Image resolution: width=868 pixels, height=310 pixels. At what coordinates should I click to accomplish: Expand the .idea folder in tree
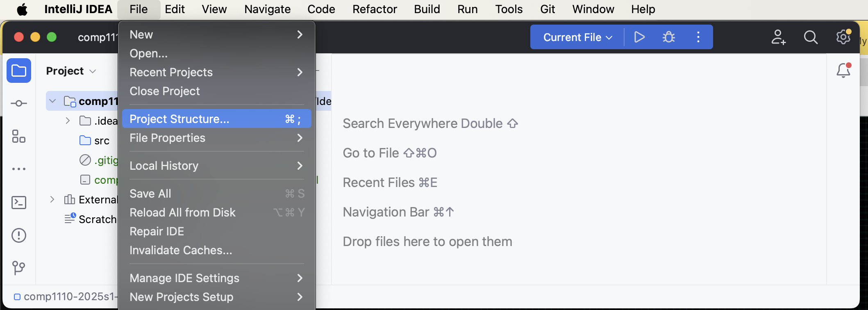point(68,121)
